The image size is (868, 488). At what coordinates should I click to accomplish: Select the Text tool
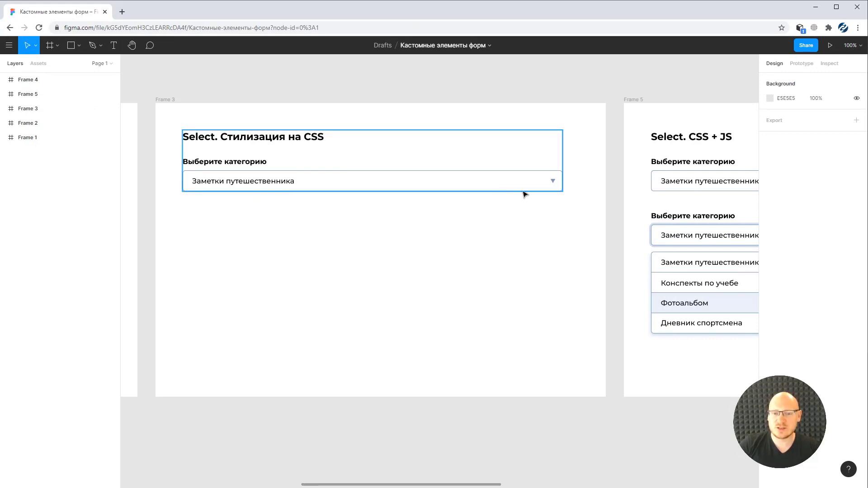(x=113, y=45)
